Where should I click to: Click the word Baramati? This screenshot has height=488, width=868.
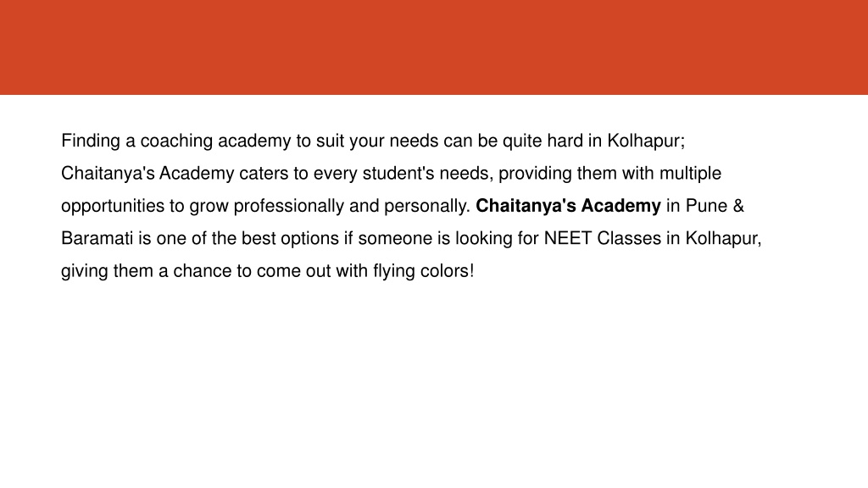(x=97, y=238)
